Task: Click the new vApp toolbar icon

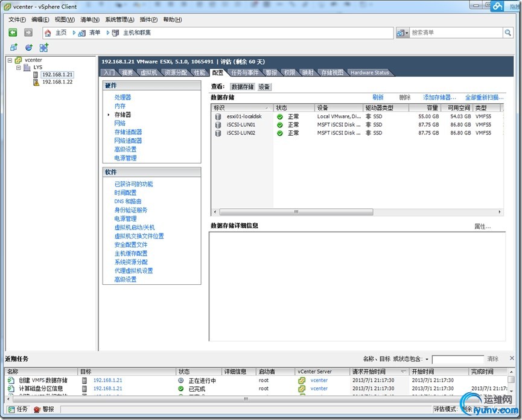Action: [43, 48]
